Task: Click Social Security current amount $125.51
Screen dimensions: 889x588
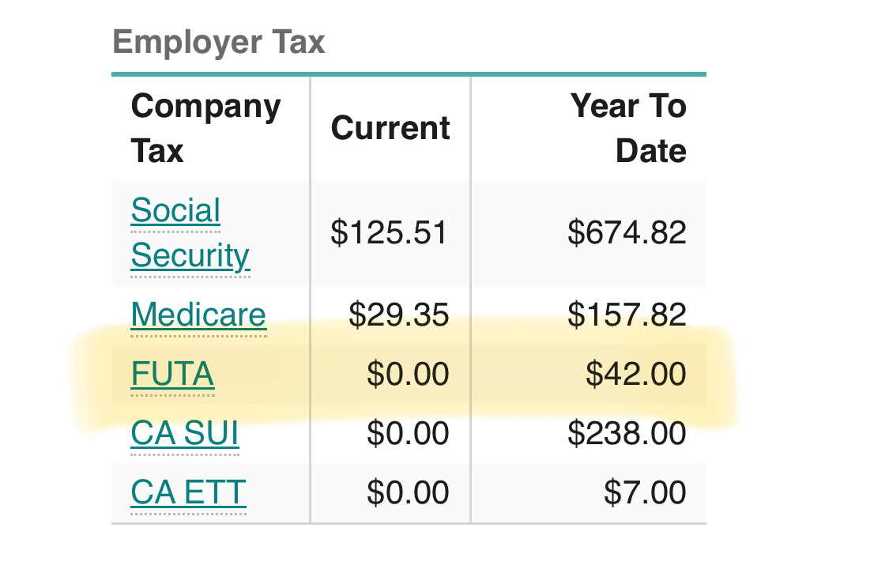Action: [x=389, y=232]
